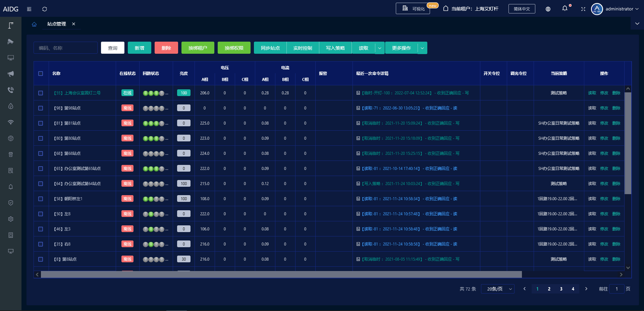Open the camera sidebar icon
The width and height of the screenshot is (644, 311).
coord(11,42)
